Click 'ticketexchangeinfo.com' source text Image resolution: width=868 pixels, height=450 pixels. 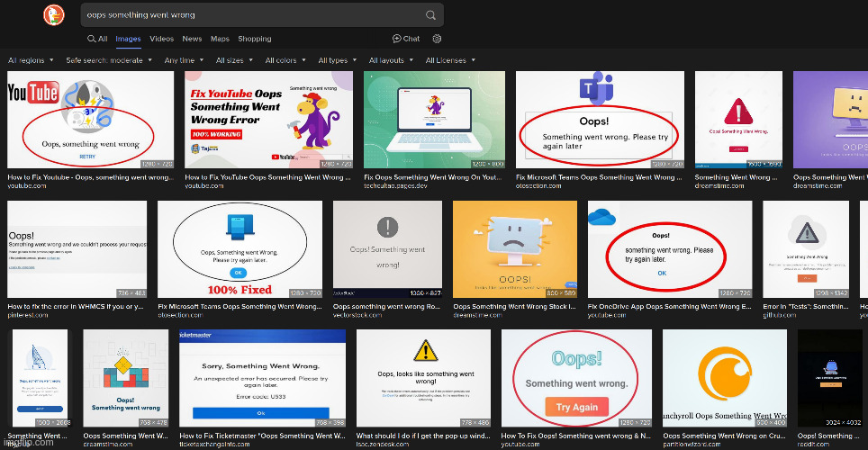pyautogui.click(x=215, y=444)
